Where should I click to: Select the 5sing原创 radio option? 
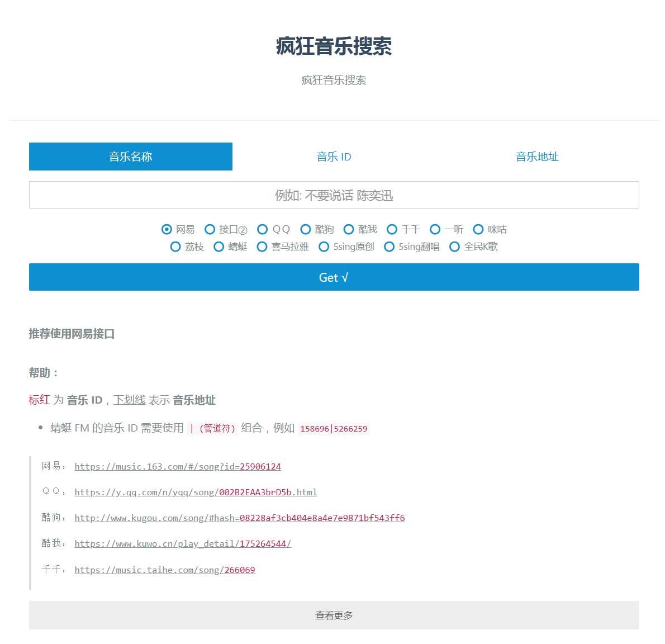tap(324, 247)
